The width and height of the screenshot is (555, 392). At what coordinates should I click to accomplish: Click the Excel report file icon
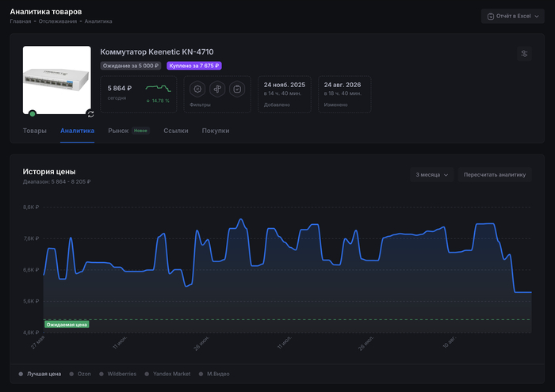491,17
